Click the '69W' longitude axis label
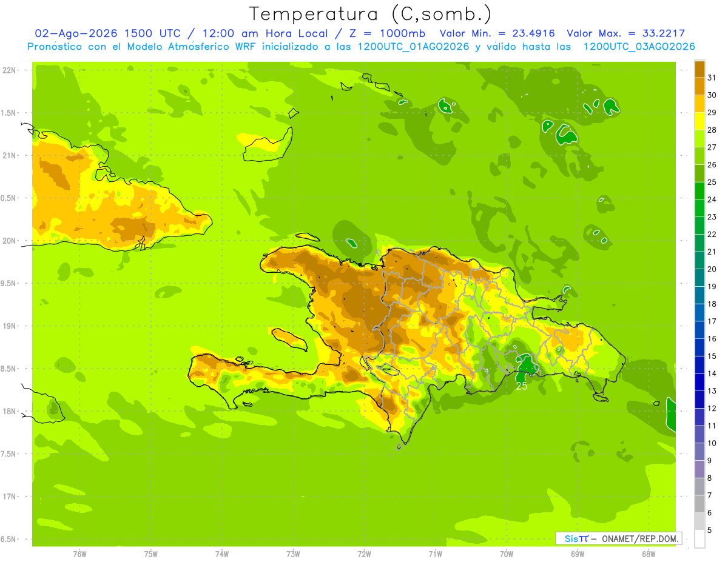The image size is (728, 562). point(577,554)
